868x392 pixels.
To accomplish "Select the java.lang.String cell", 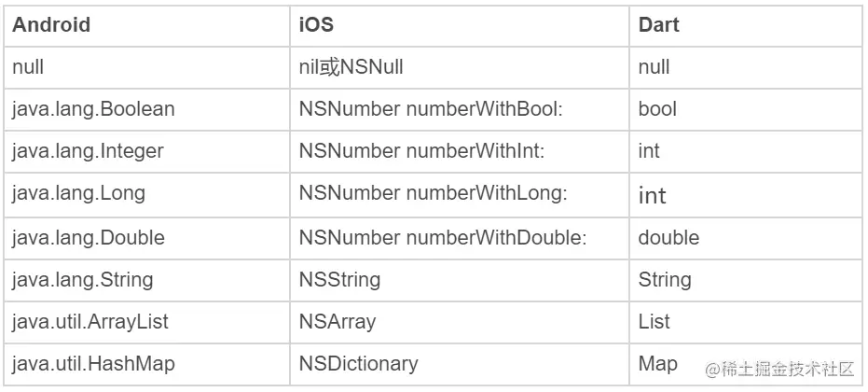I will coord(82,279).
